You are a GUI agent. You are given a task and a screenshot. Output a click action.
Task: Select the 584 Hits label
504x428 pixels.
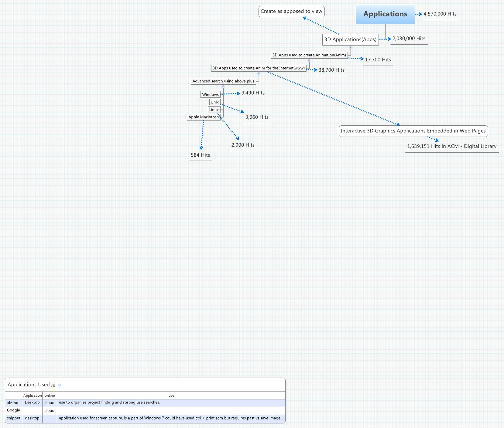pos(200,155)
